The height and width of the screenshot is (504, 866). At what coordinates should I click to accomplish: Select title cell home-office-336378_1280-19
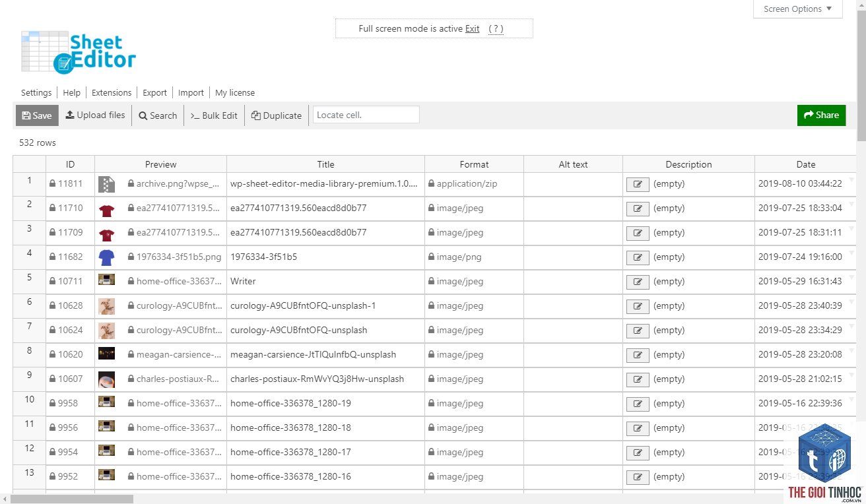pyautogui.click(x=325, y=404)
